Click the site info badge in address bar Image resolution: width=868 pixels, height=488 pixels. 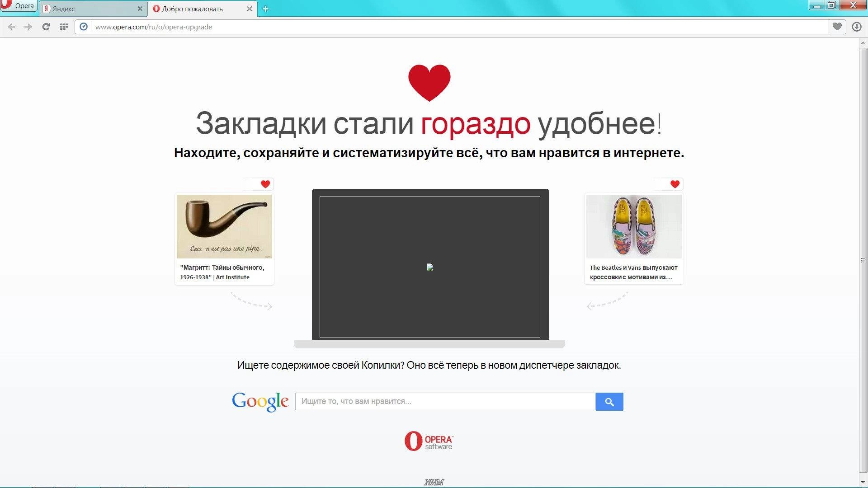click(x=83, y=27)
